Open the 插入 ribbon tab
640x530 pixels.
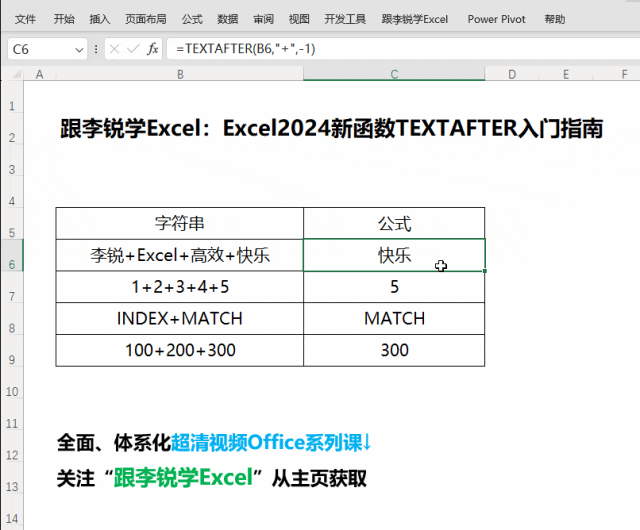point(100,19)
